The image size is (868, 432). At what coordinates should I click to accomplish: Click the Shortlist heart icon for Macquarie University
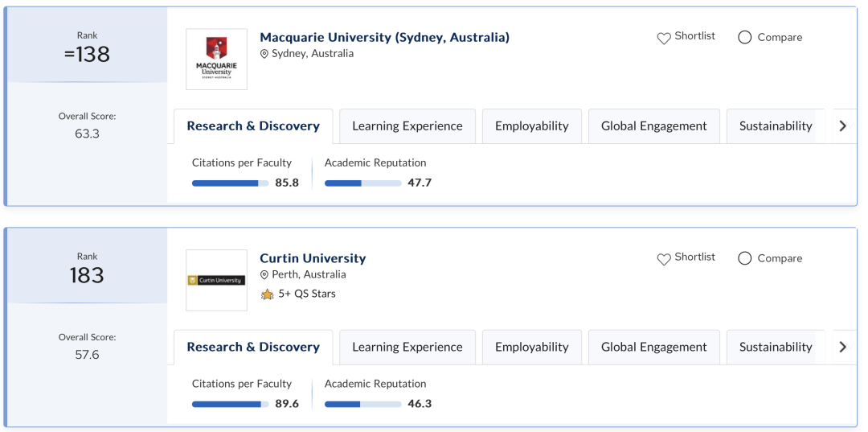point(664,39)
